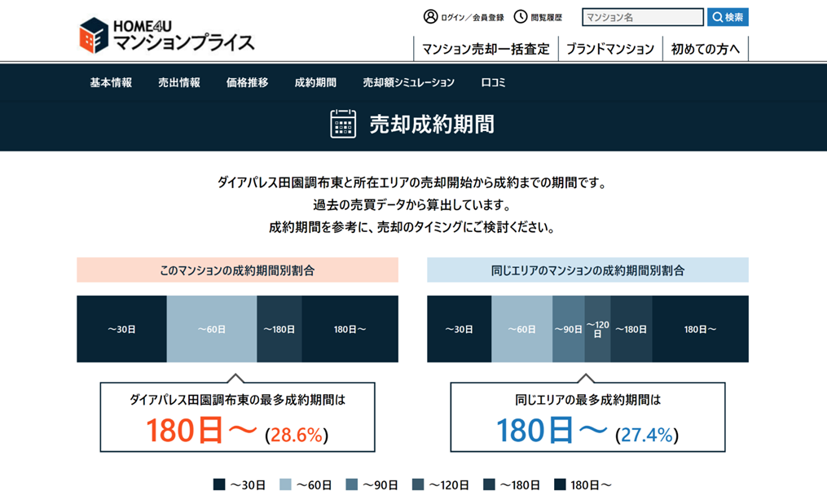This screenshot has width=827, height=504.
Task: Go to 成約期間 tab
Action: pyautogui.click(x=315, y=83)
